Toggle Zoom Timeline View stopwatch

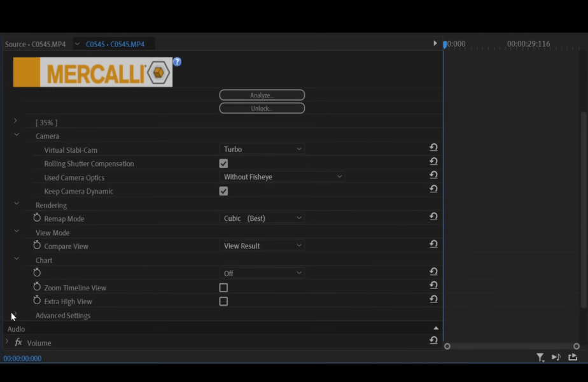point(37,286)
